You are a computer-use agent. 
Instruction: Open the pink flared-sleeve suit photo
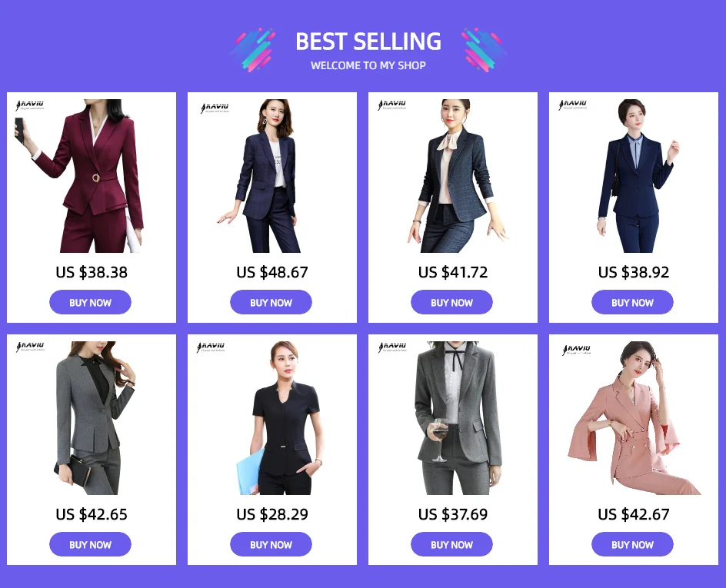(x=634, y=418)
